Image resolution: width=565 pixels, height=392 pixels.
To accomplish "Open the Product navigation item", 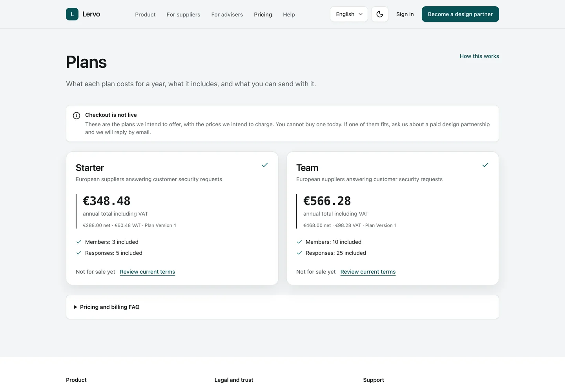I will pyautogui.click(x=145, y=15).
